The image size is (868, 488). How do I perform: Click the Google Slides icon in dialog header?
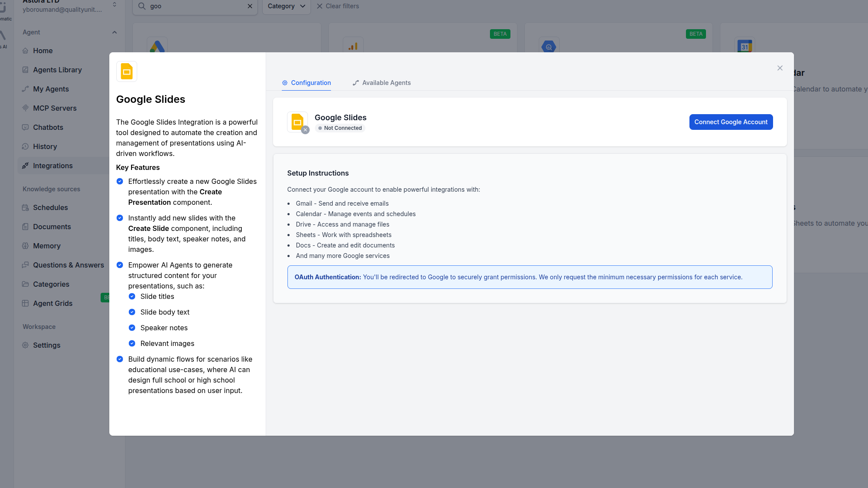(x=126, y=71)
